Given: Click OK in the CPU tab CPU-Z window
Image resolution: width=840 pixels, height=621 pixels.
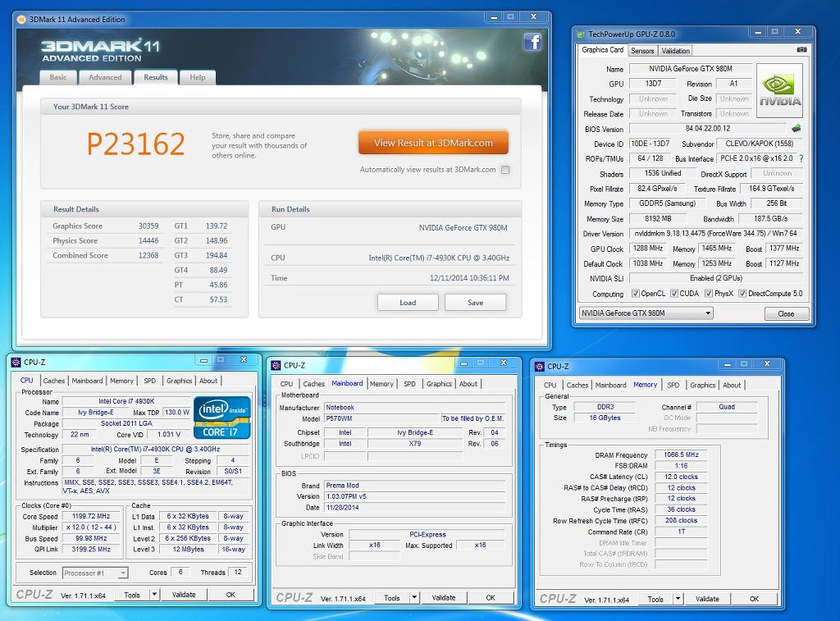Looking at the screenshot, I should point(231,594).
